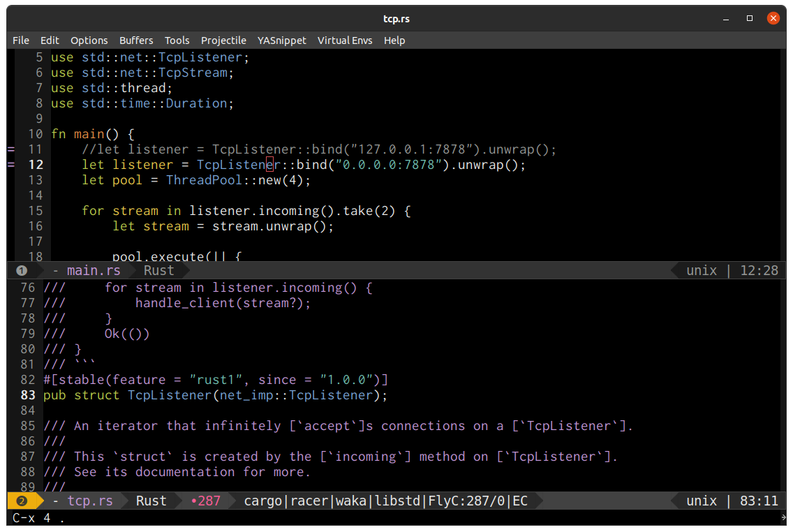Open the Virtual Envs menu
The width and height of the screenshot is (793, 532).
click(345, 40)
